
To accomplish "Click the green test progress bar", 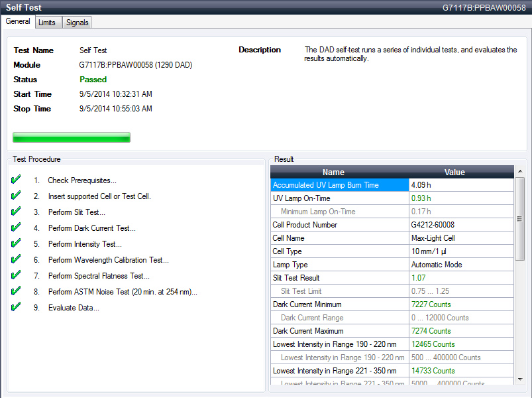I will coord(72,137).
